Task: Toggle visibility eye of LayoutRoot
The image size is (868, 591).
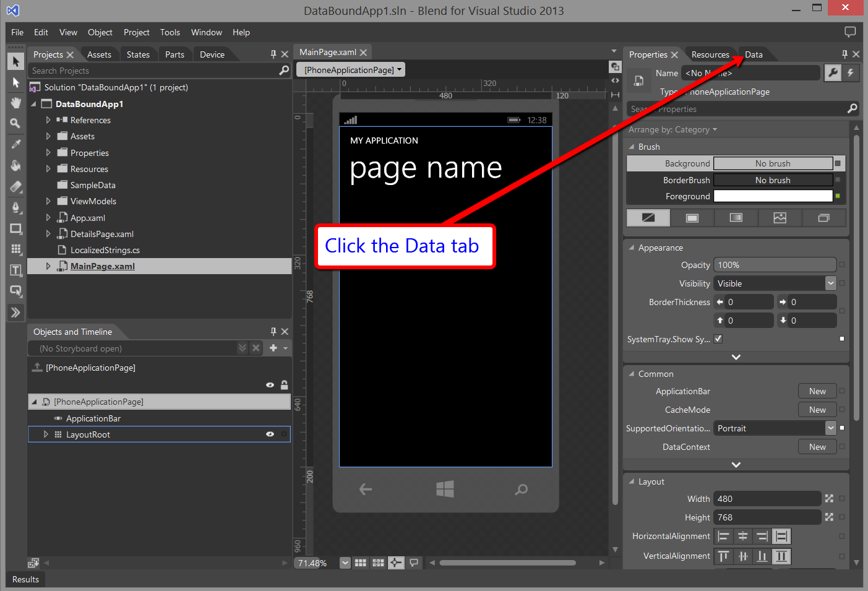Action: click(x=270, y=434)
